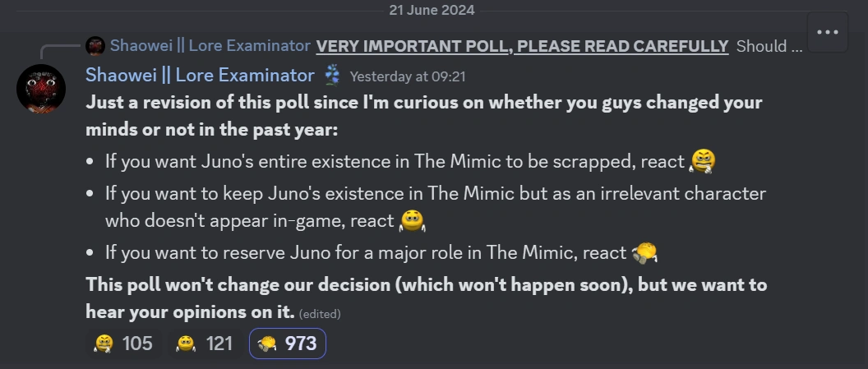Toggle the reaction with 121 votes
The width and height of the screenshot is (868, 369).
click(x=205, y=344)
